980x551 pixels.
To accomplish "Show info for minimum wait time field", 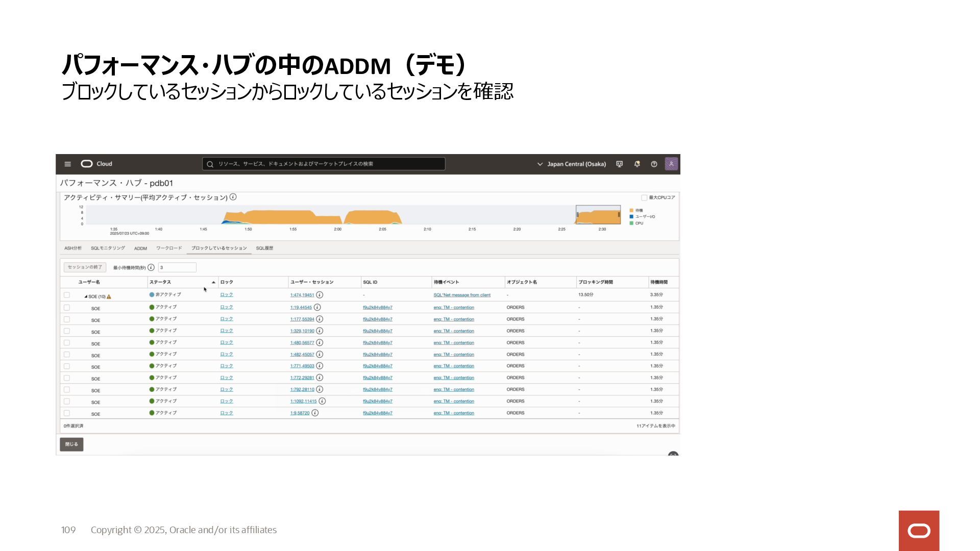I will click(x=151, y=267).
